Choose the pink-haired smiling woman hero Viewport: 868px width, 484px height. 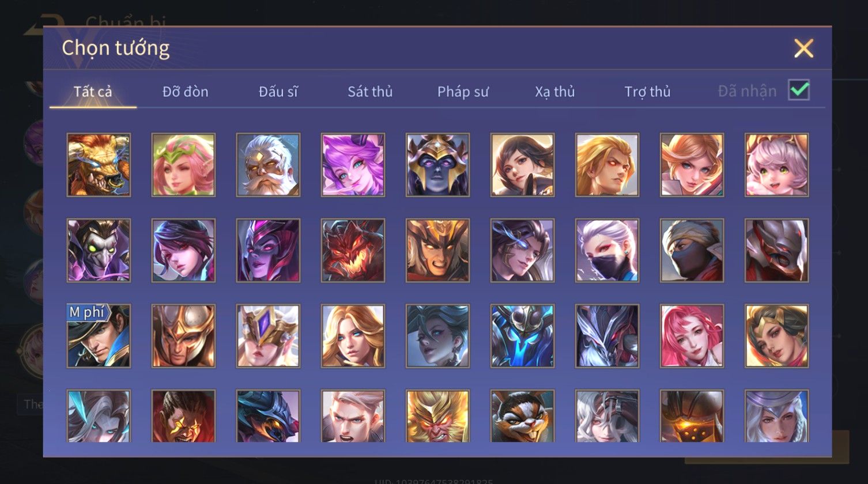coord(692,336)
